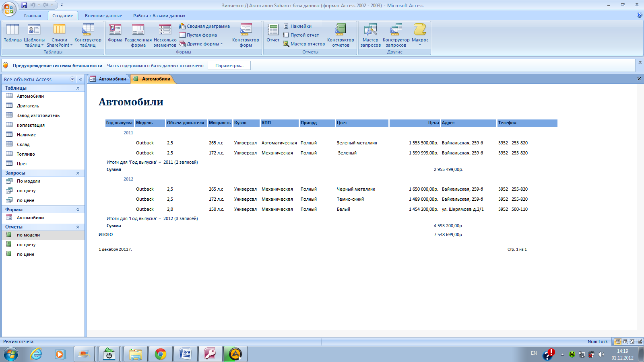
Task: Click Конструктор запросов icon
Action: [x=396, y=35]
